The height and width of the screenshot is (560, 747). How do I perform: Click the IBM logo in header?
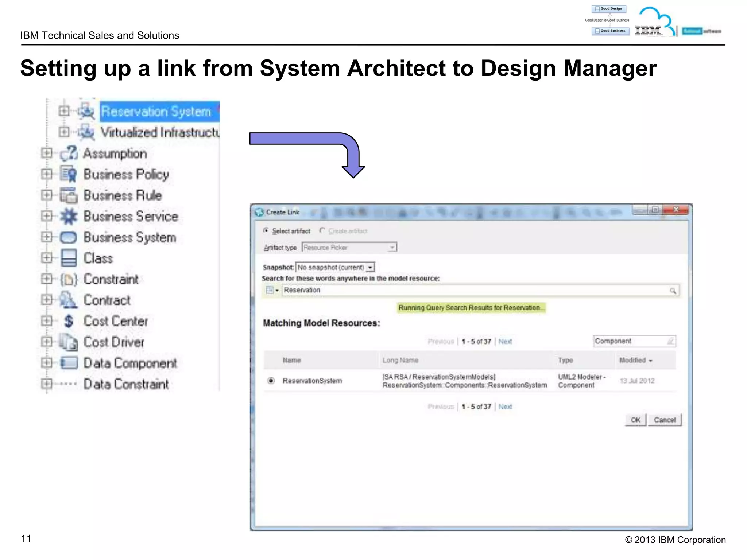pyautogui.click(x=648, y=31)
